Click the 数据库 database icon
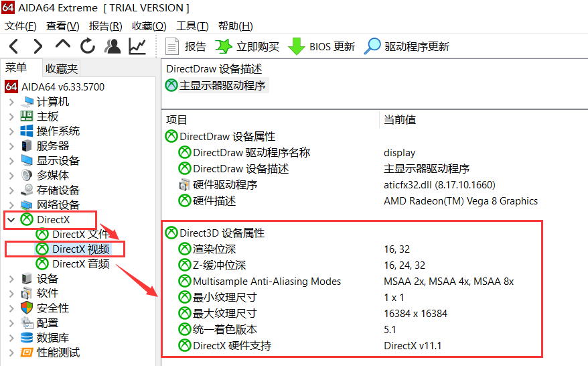The width and height of the screenshot is (588, 366). click(27, 337)
